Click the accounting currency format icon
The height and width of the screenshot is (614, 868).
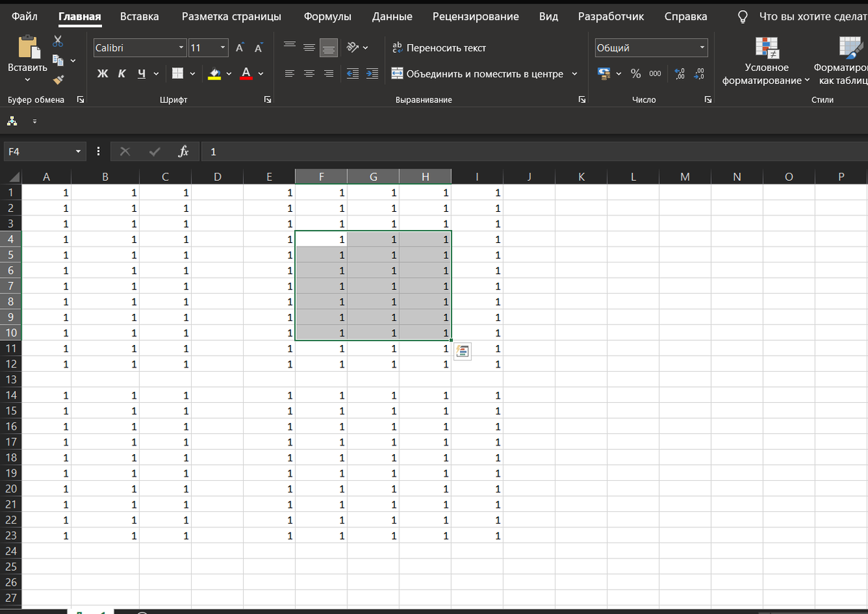[604, 73]
